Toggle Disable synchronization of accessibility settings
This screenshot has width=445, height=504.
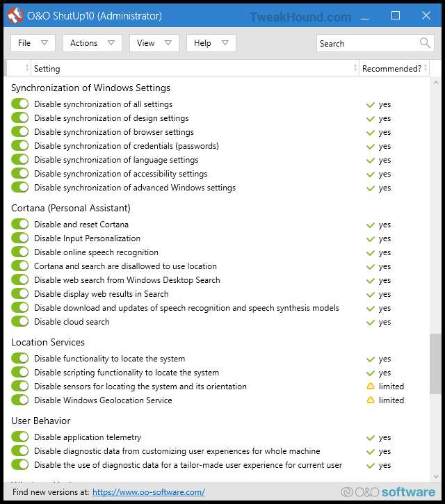click(20, 173)
